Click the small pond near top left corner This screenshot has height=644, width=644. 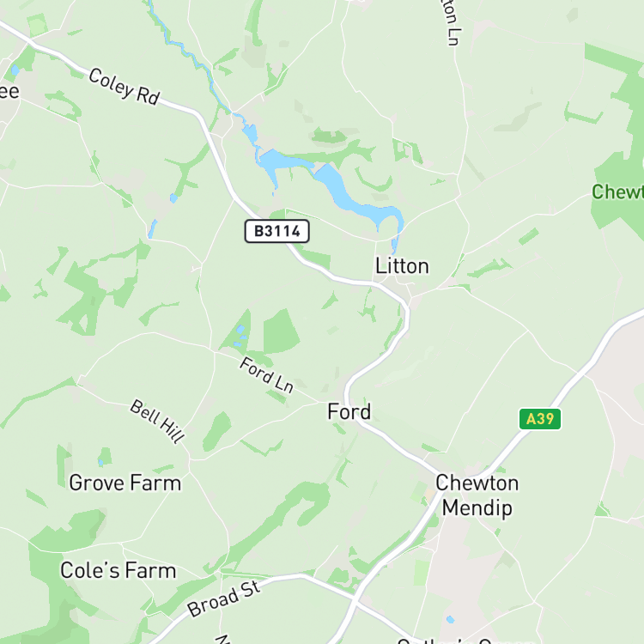[x=15, y=70]
